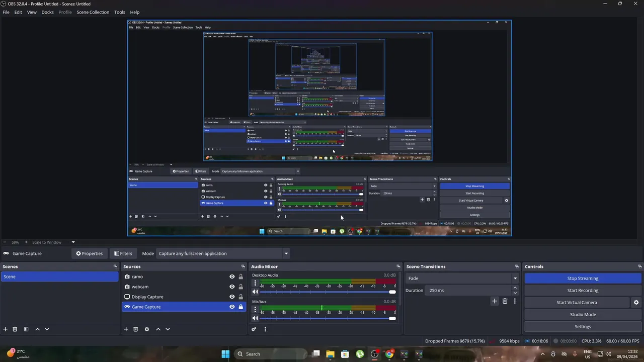The height and width of the screenshot is (362, 644).
Task: Click Start Recording button
Action: pyautogui.click(x=583, y=290)
